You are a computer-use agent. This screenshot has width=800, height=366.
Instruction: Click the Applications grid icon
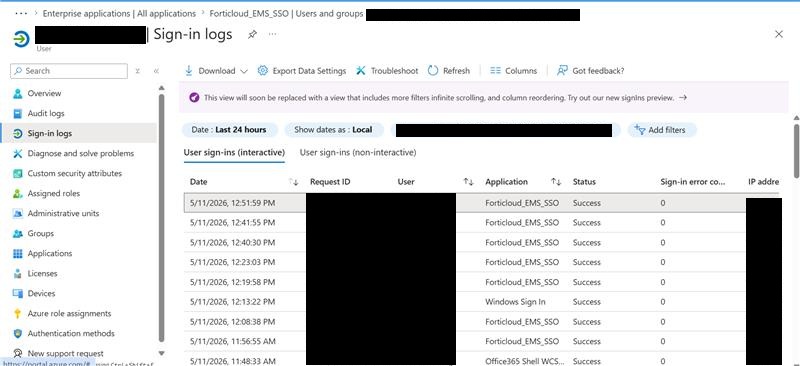18,253
